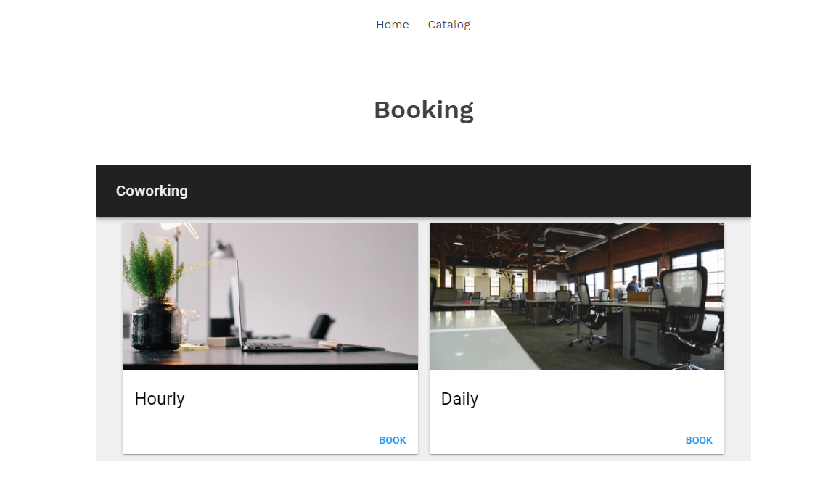This screenshot has width=836, height=504.
Task: Click the people standing in Daily photo
Action: point(644,284)
